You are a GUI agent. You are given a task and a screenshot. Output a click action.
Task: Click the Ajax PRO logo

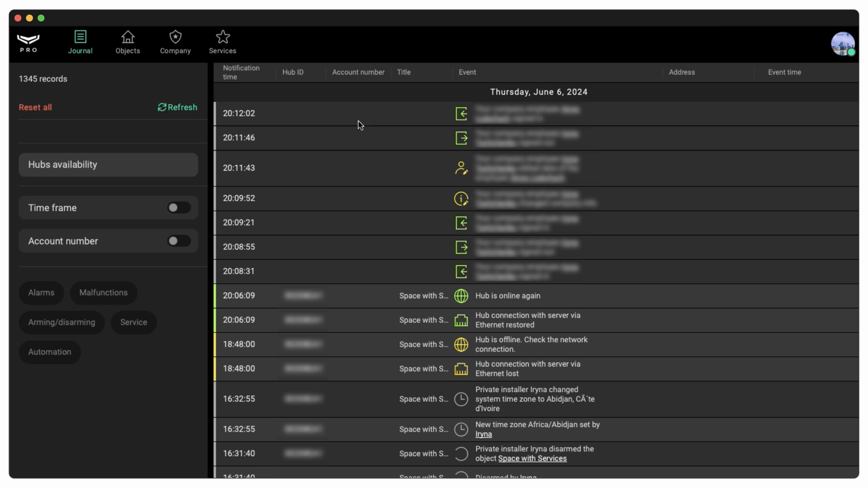click(28, 43)
